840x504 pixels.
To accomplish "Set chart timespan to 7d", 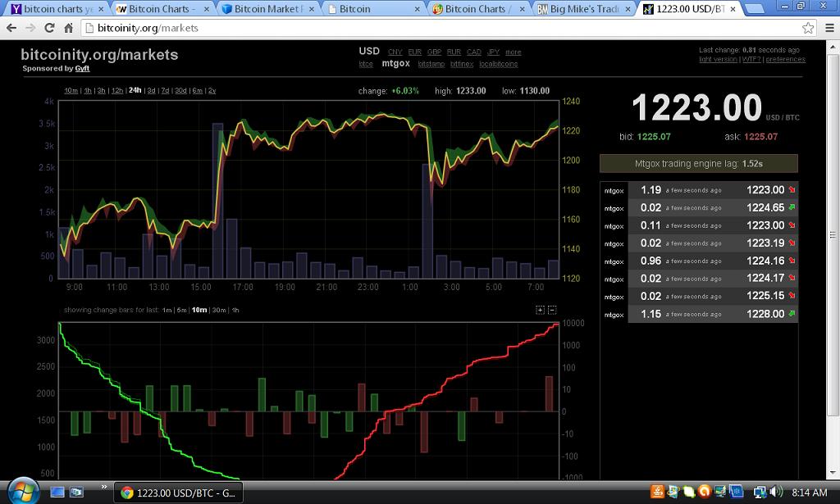I will tap(165, 90).
